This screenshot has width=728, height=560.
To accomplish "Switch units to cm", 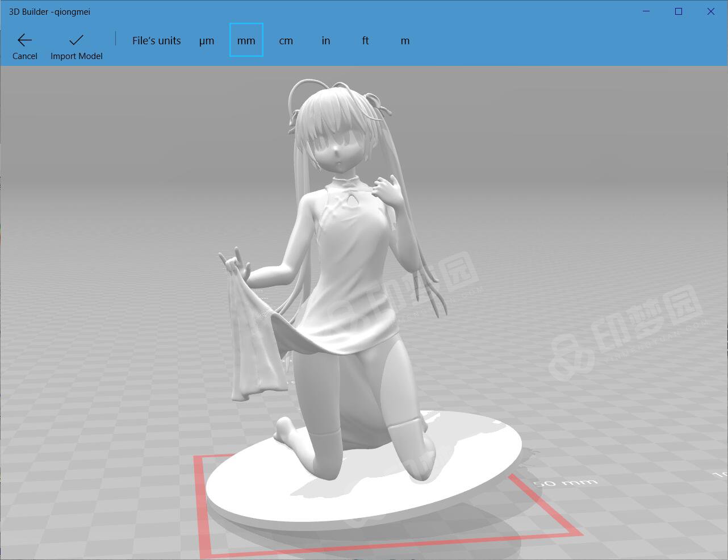I will tap(286, 41).
